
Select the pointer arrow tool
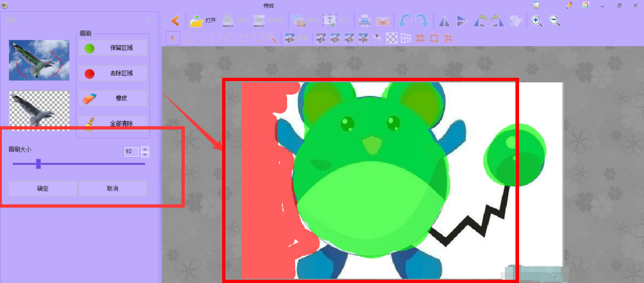(x=173, y=38)
